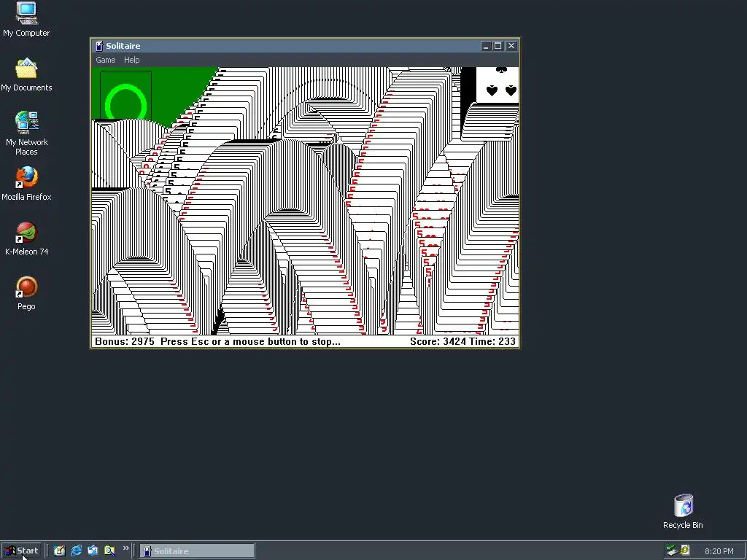The width and height of the screenshot is (747, 560).
Task: Select the Pego desktop shortcut
Action: coord(26,293)
